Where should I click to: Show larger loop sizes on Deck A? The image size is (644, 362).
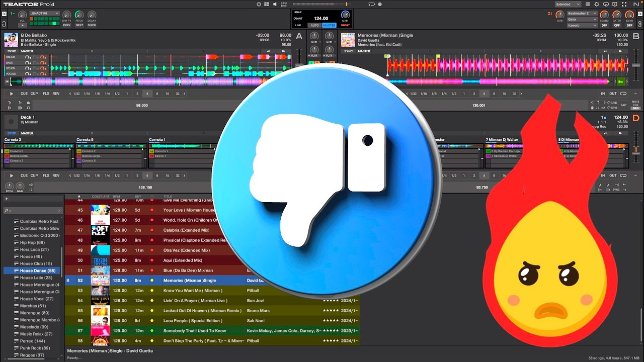coord(184,94)
